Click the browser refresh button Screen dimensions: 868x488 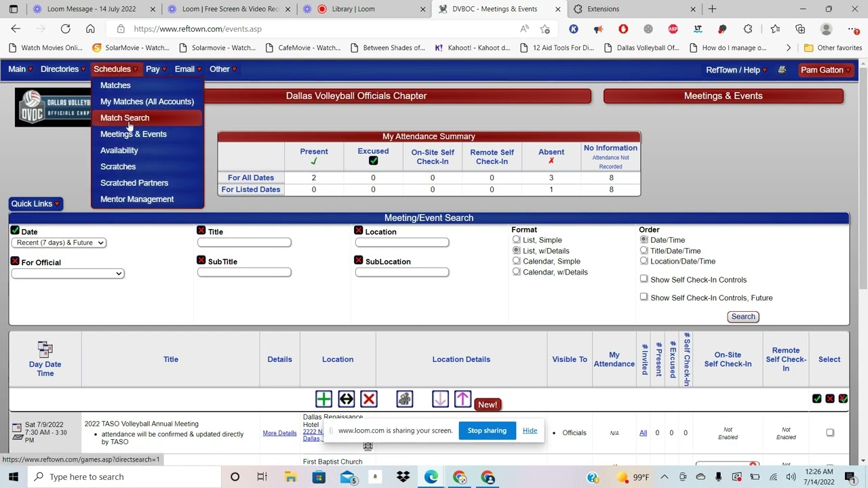(x=65, y=29)
